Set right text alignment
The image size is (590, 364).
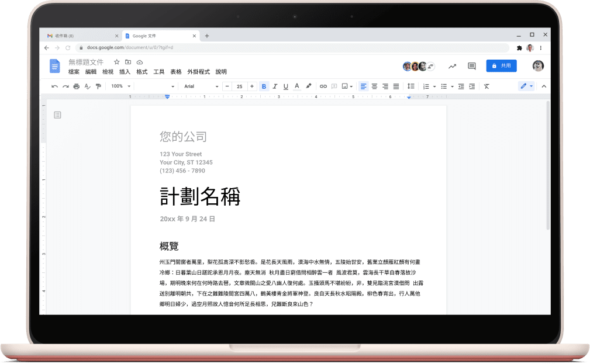[385, 86]
